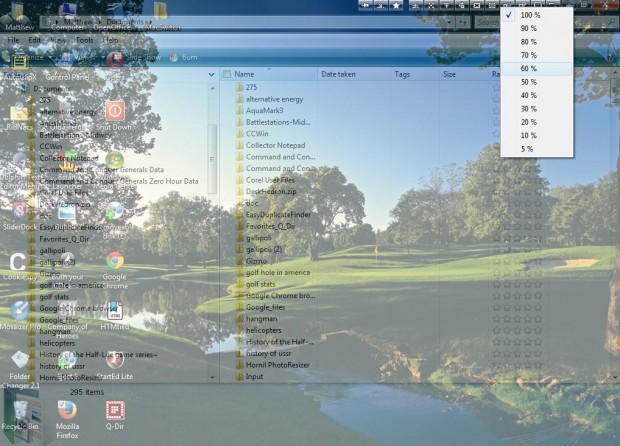Open the CookieSpy desktop icon
This screenshot has width=620, height=446.
point(19,266)
